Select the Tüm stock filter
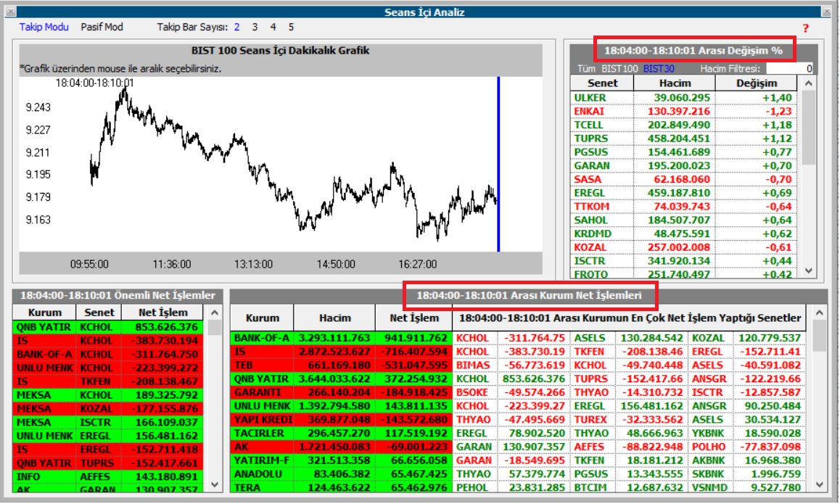Screen dimensions: 840x504 coord(586,69)
